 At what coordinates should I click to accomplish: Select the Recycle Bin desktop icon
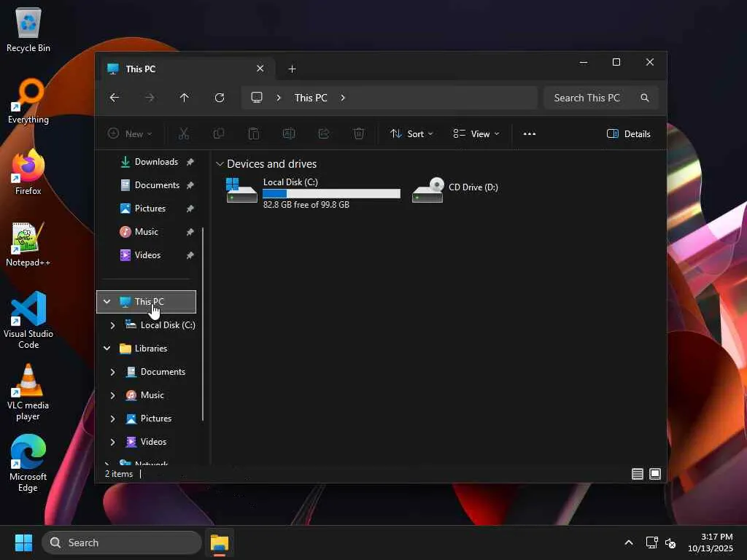click(x=28, y=30)
